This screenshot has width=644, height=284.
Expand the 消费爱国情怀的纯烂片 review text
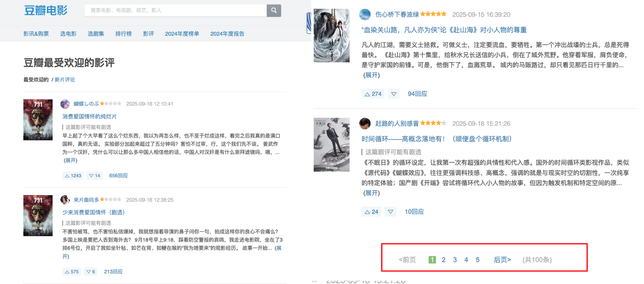click(70, 160)
